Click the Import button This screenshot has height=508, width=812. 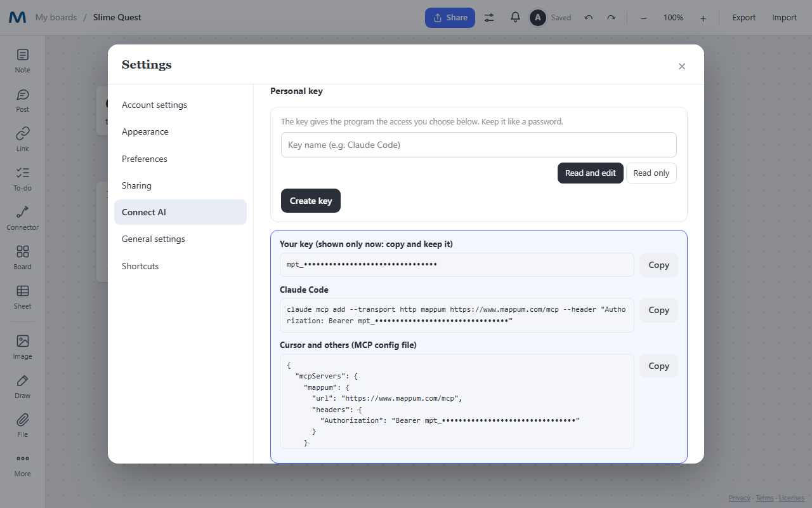coord(784,18)
